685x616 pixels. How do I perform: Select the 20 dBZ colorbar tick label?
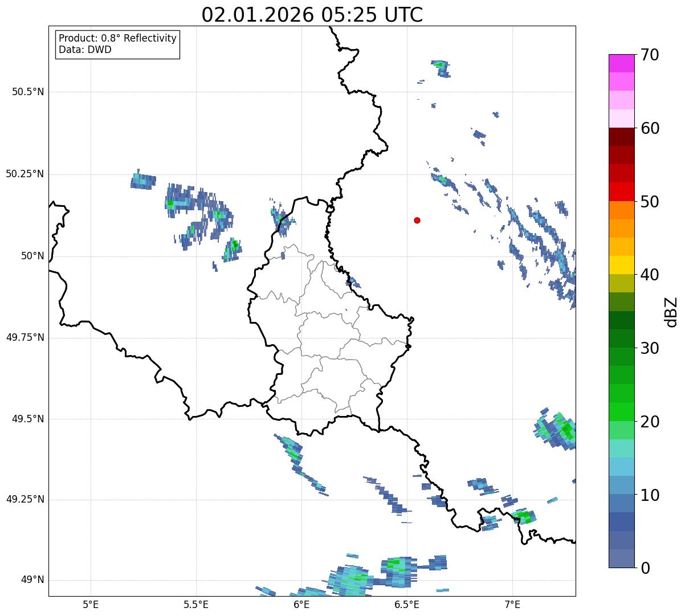pos(650,422)
